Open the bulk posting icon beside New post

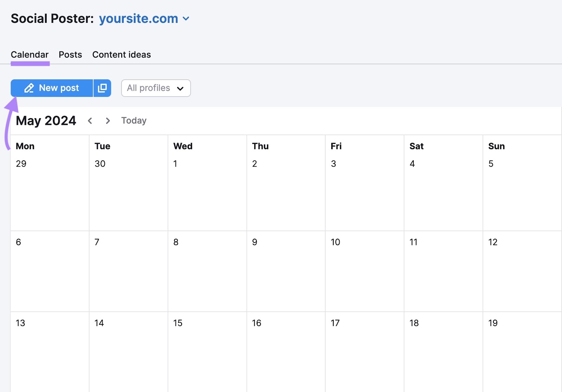[102, 88]
